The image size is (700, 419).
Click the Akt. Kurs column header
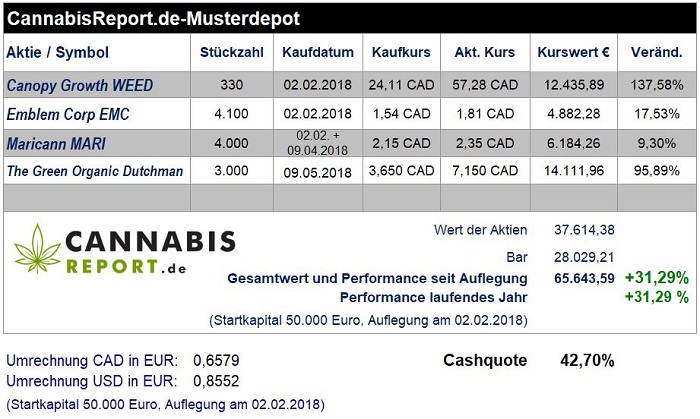coord(485,52)
